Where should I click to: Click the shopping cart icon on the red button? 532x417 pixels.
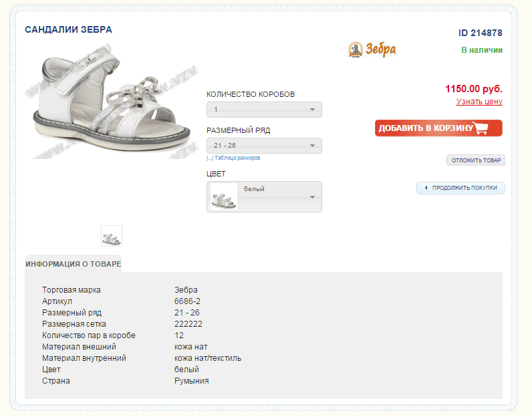click(x=482, y=128)
